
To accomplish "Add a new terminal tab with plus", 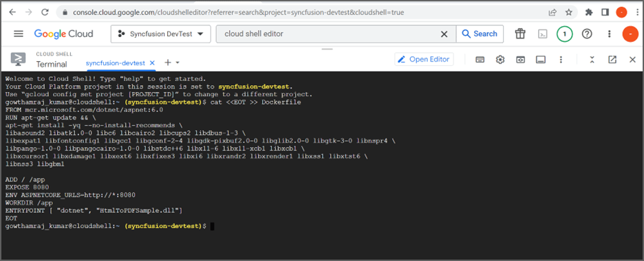I will click(x=168, y=63).
